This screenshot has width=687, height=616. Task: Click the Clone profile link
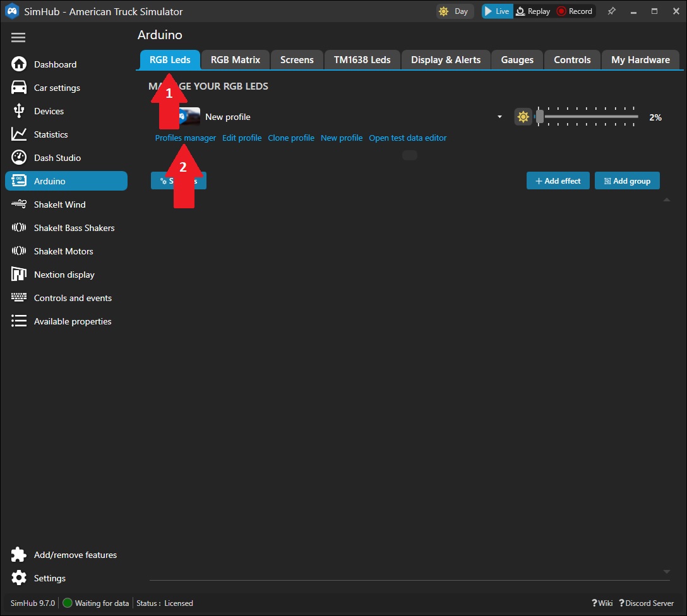coord(291,138)
